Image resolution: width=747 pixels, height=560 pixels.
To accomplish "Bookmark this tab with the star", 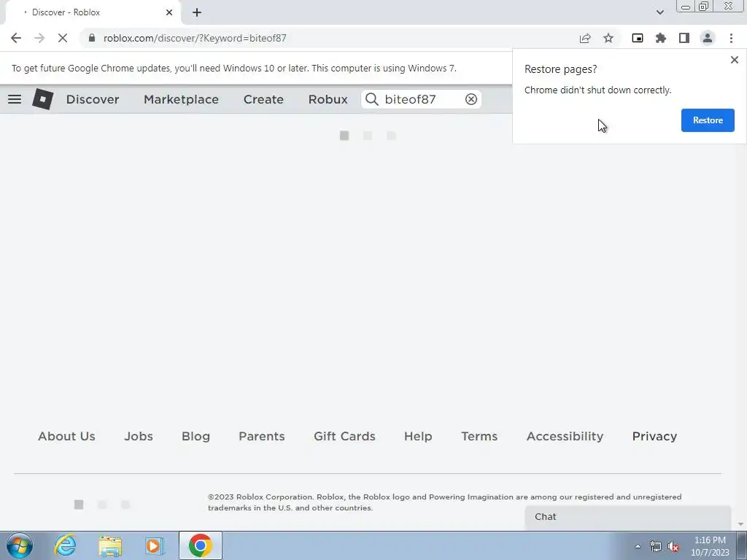I will (x=608, y=38).
